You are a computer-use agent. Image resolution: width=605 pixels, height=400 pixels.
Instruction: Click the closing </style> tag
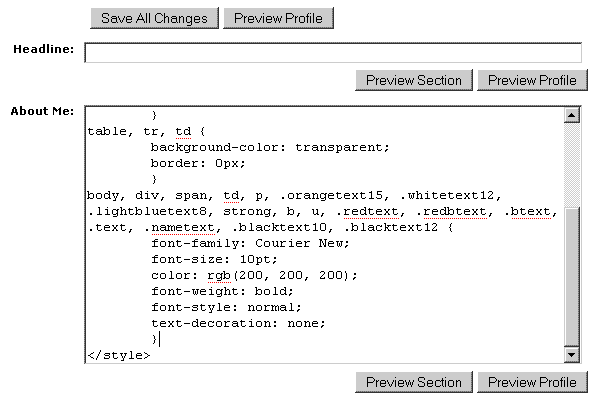point(118,355)
